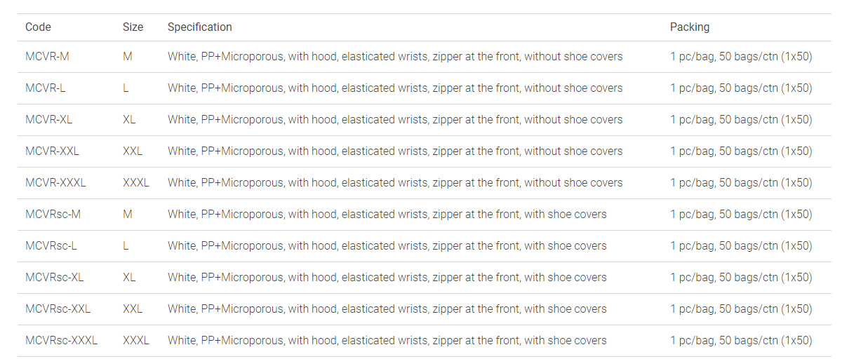Click the specification text in the MCVR-M row
868x359 pixels.
pyautogui.click(x=394, y=57)
